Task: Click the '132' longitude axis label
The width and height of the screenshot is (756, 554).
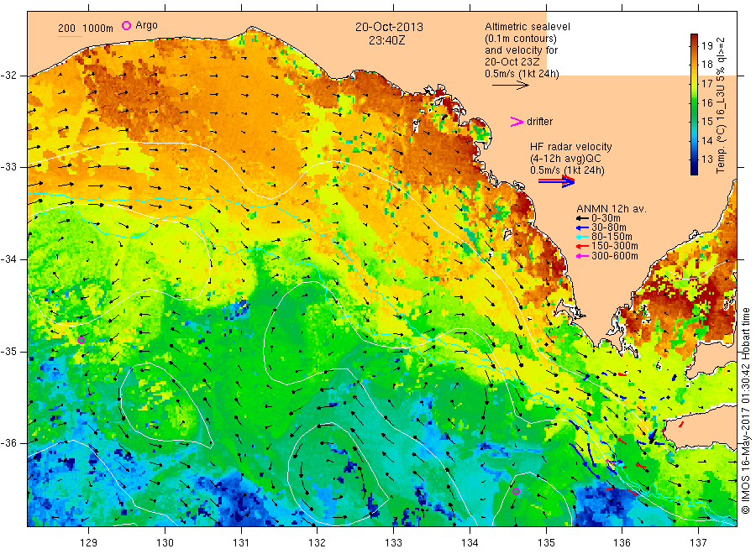Action: tap(318, 543)
